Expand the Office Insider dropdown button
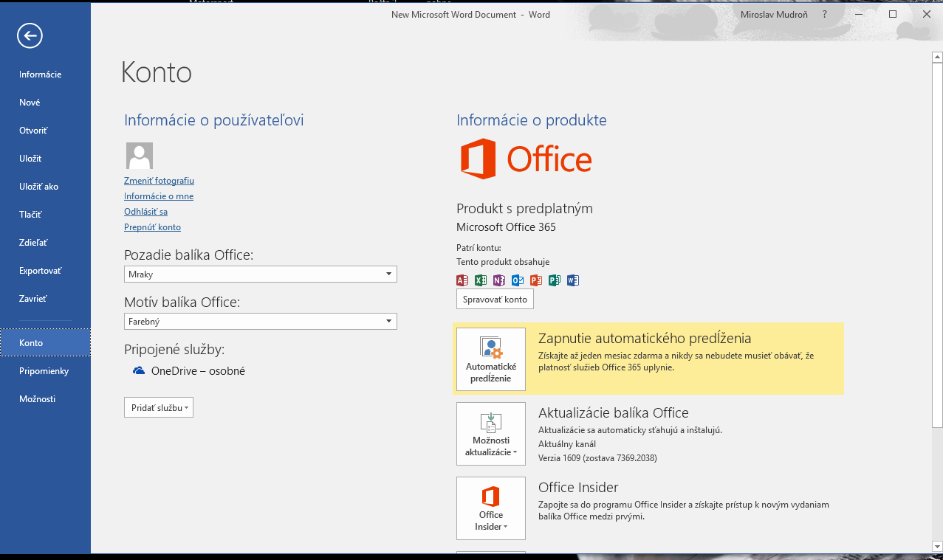 [x=491, y=508]
